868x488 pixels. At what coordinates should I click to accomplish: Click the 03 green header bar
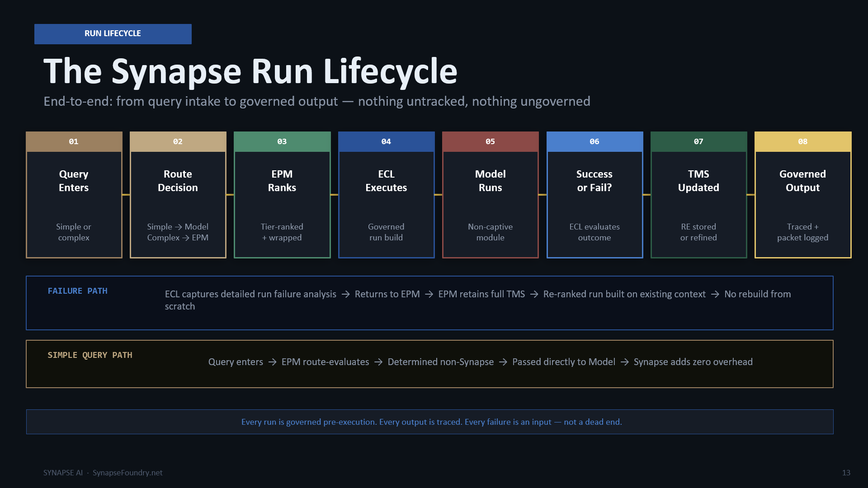click(282, 141)
